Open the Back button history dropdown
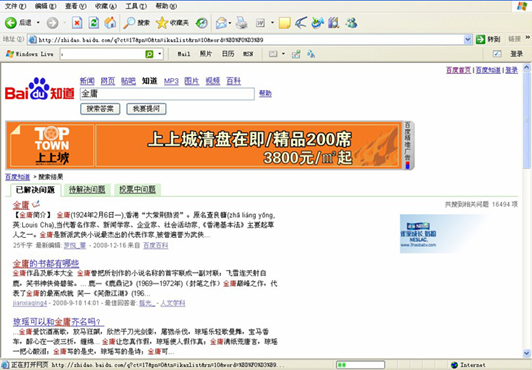Image resolution: width=532 pixels, height=370 pixels. pyautogui.click(x=38, y=23)
